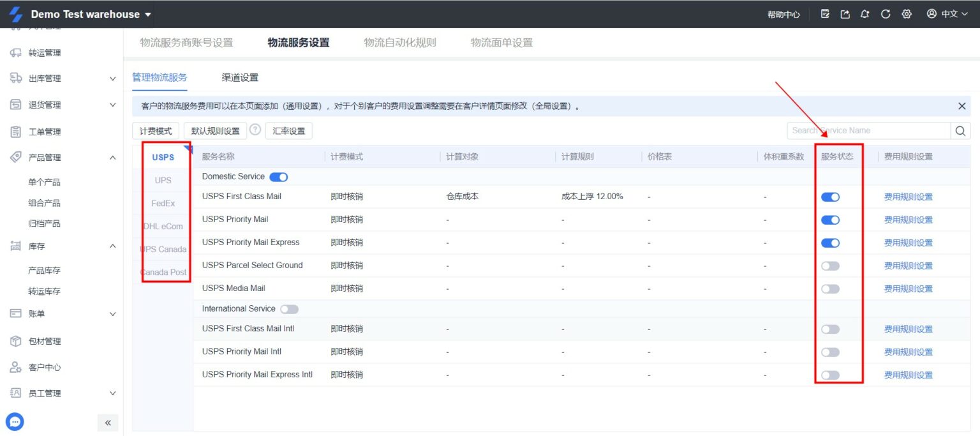Click the survey/edit icon in the top bar

point(824,13)
